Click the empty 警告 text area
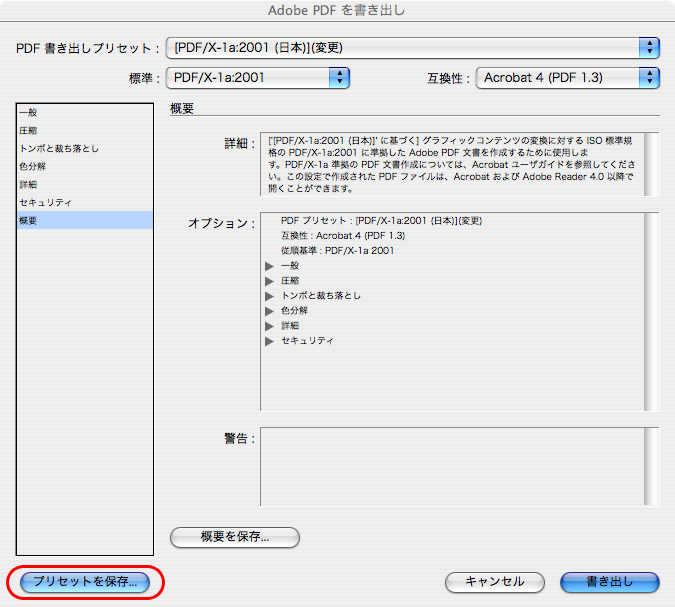This screenshot has width=675, height=607. (452, 467)
